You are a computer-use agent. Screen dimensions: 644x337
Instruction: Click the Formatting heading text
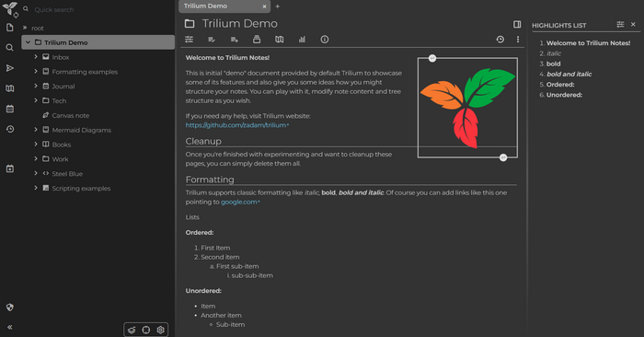coord(210,180)
